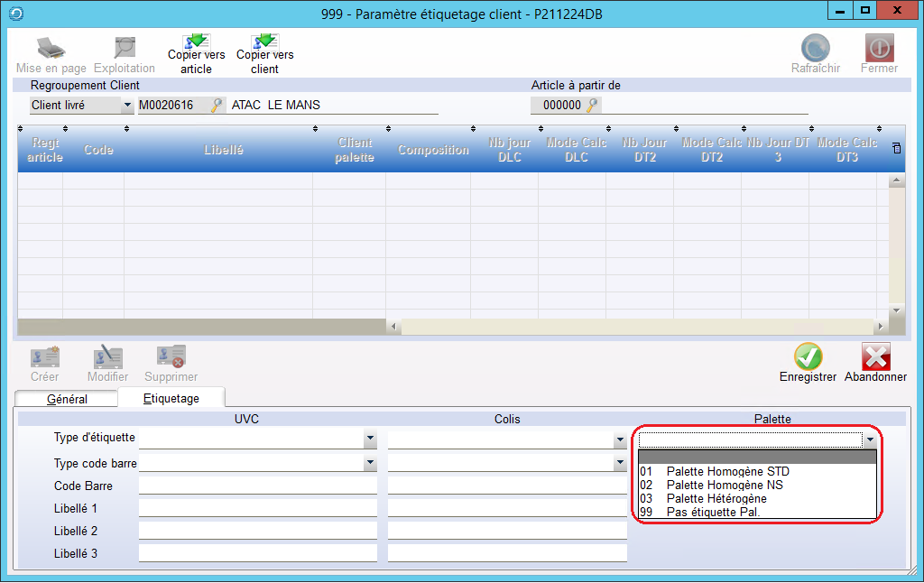
Task: Open UVC Type d'étiquette dropdown
Action: (x=370, y=440)
